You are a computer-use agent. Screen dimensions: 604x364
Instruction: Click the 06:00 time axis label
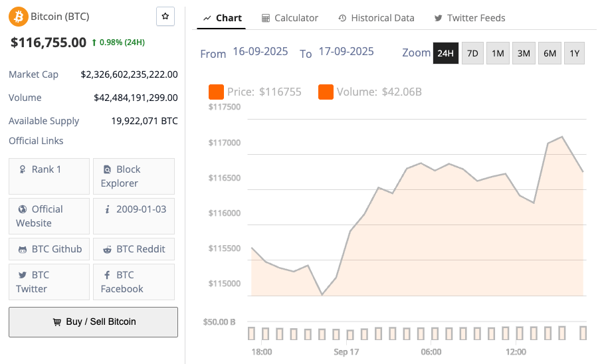click(431, 351)
